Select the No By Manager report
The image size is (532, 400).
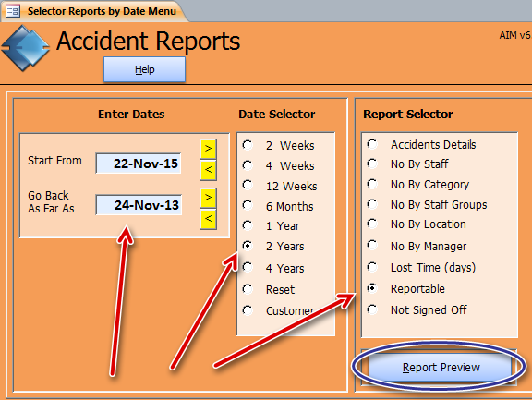coord(372,246)
